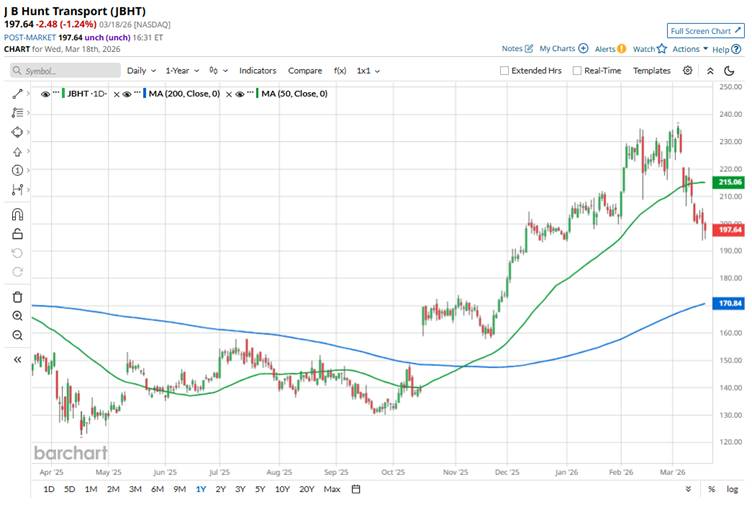This screenshot has height=505, width=752.
Task: Click the Symbol search field
Action: pos(64,71)
